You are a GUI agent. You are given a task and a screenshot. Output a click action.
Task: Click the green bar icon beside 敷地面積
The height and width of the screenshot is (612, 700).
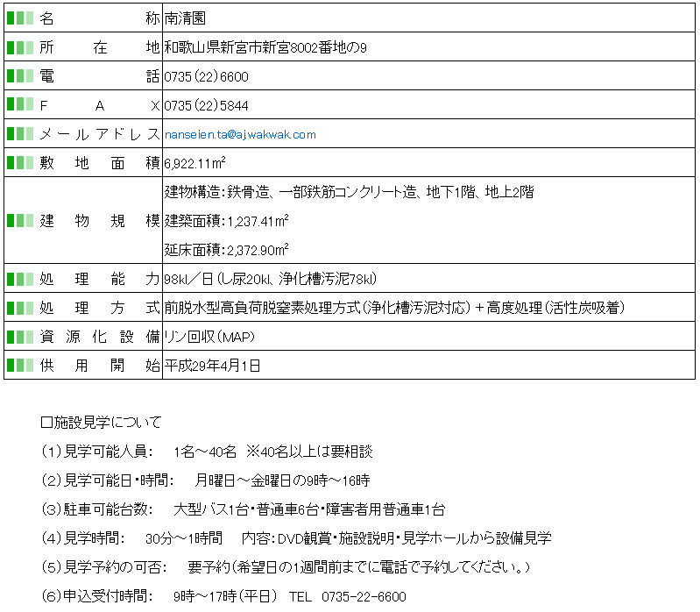point(19,163)
